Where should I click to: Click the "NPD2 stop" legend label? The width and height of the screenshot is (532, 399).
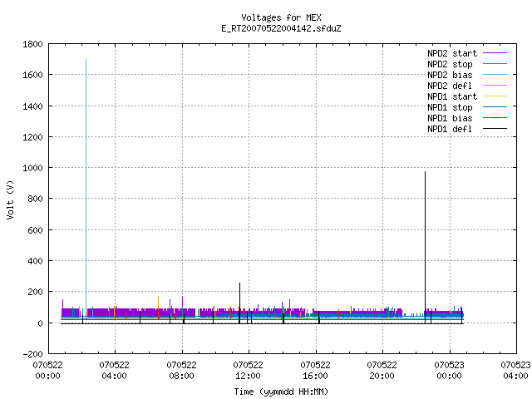[x=450, y=64]
